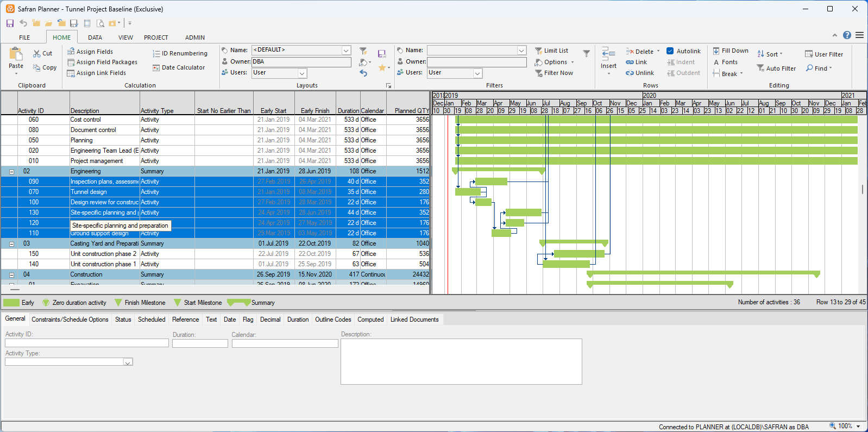Switch to the DATA ribbon tab
Screen dimensions: 868x432
point(95,37)
